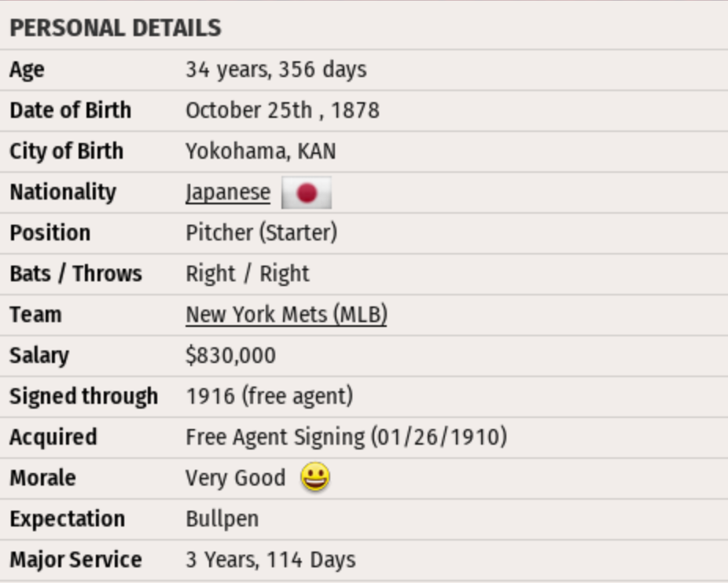Click the 3 Years, 114 Days service value
Screen dimensions: 728x583
(270, 560)
